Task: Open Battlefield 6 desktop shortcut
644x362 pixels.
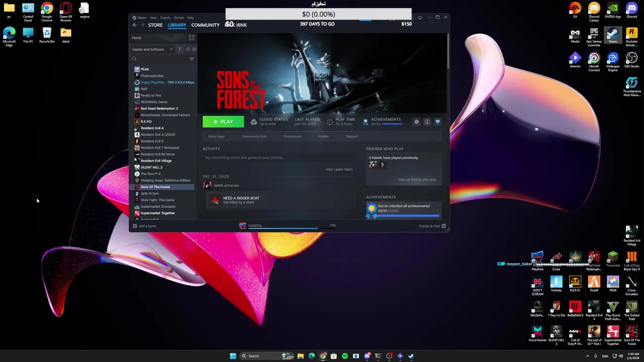Action: (x=575, y=309)
